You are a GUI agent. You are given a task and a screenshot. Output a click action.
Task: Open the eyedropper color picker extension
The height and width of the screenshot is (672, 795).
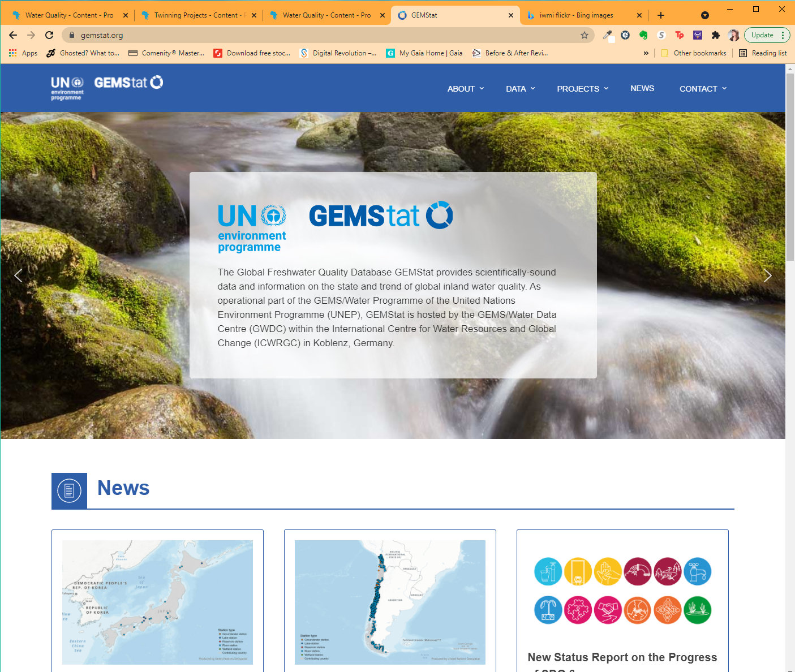pyautogui.click(x=608, y=35)
